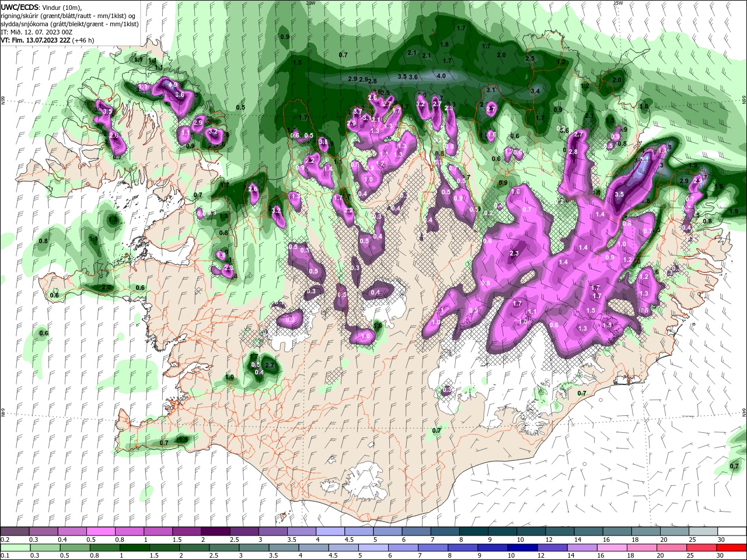Select the 0.2 label starting the snow legend
This screenshot has width=747, height=560.
click(5, 540)
